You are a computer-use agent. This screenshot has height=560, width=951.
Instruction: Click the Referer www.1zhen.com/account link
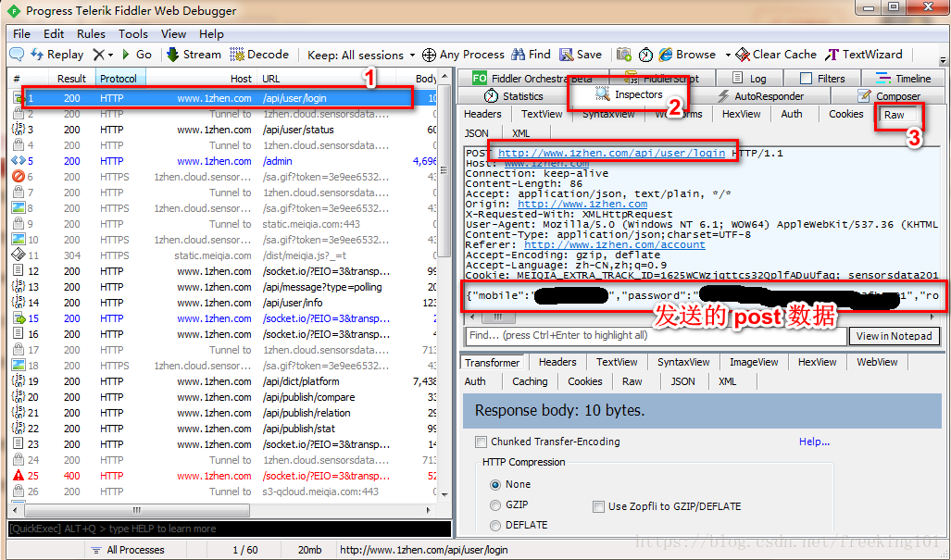(614, 245)
